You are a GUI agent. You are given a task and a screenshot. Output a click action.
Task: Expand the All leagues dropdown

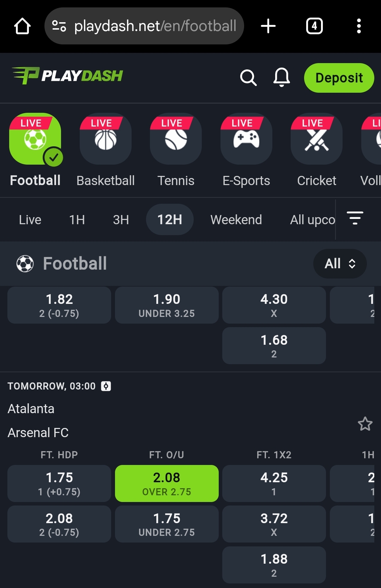(340, 264)
